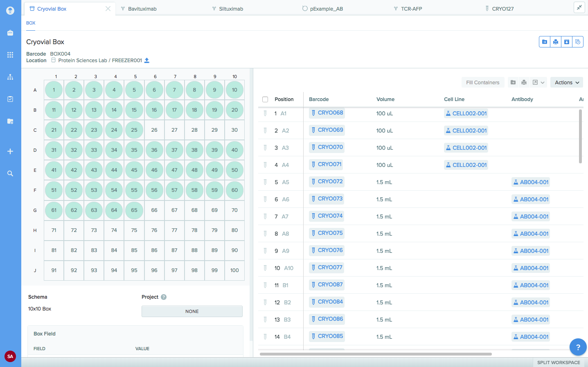The image size is (588, 367).
Task: Click the Volume column header
Action: (x=385, y=99)
